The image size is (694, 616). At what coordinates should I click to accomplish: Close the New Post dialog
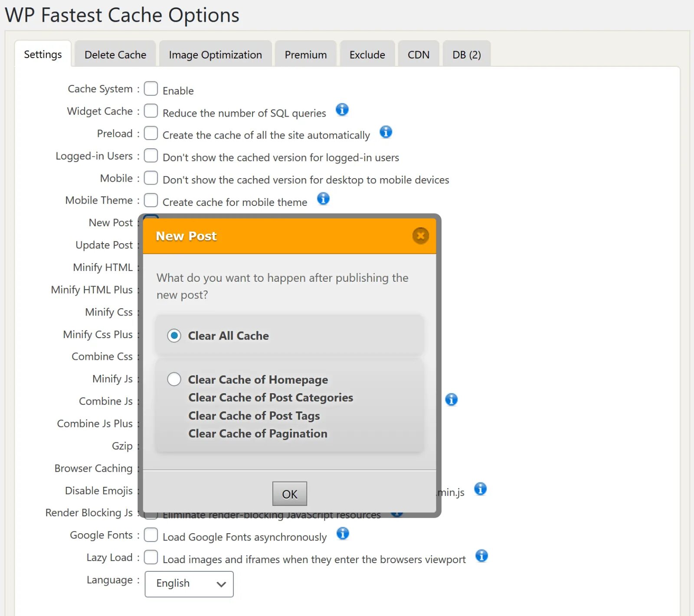pos(420,236)
